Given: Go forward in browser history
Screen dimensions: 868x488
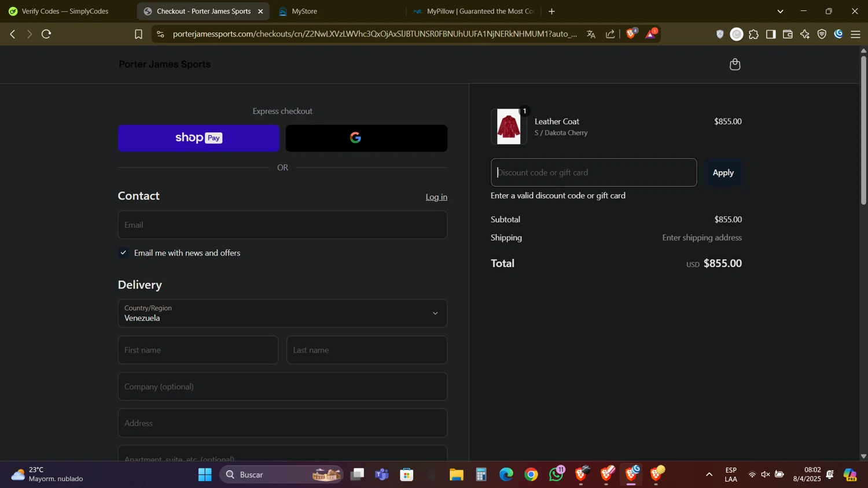Looking at the screenshot, I should 29,34.
